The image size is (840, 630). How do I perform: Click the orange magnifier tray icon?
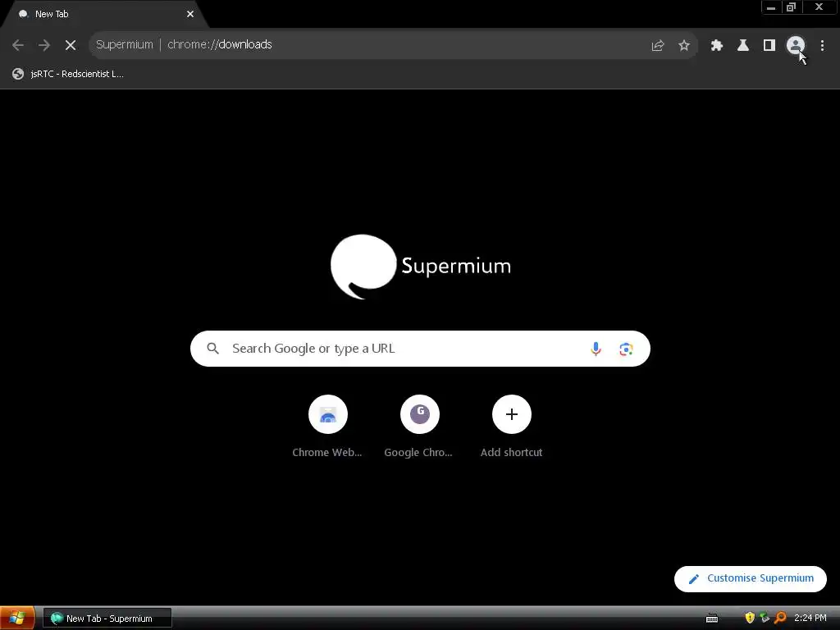(x=781, y=618)
